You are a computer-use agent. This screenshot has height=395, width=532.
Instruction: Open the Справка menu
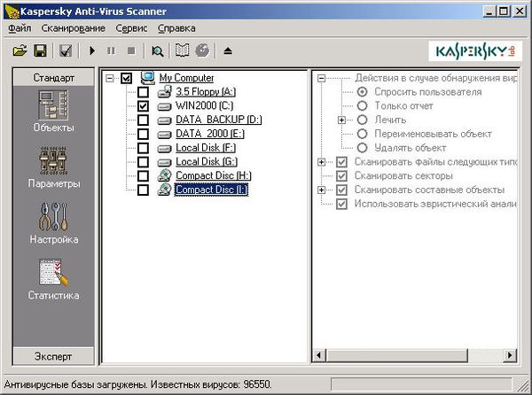176,28
